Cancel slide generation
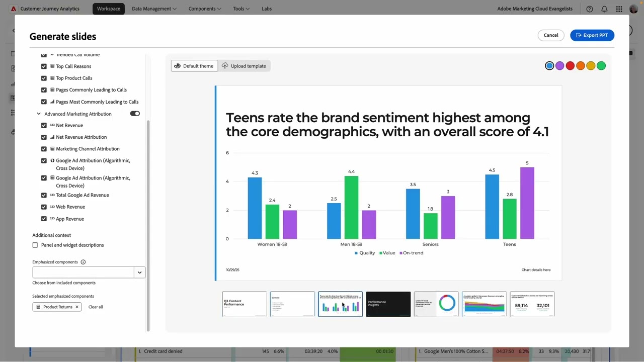The image size is (644, 362). (551, 35)
